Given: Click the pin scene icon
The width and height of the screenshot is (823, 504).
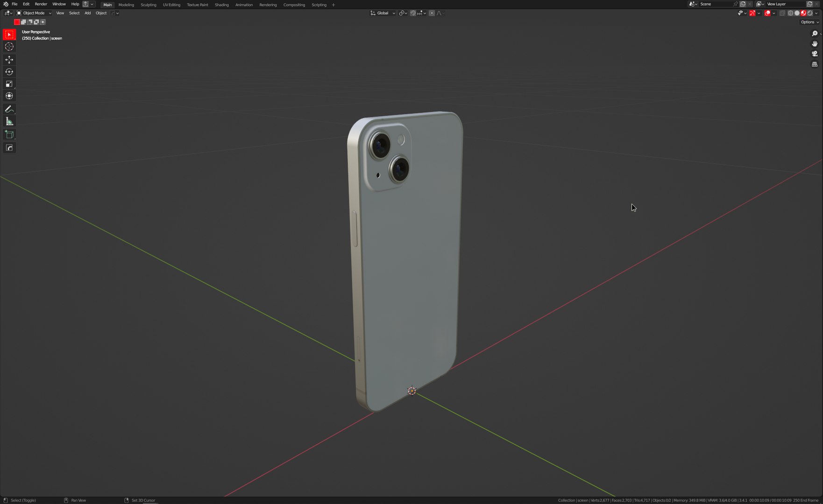Looking at the screenshot, I should pos(735,4).
